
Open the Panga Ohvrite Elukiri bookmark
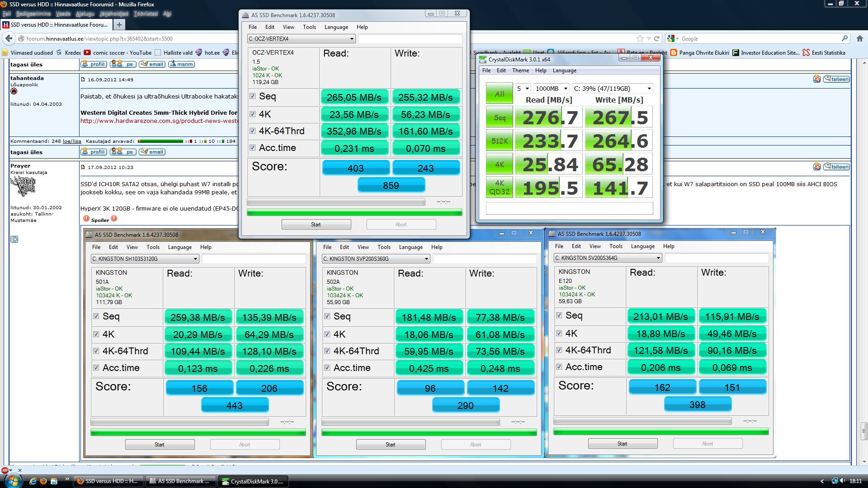click(700, 53)
